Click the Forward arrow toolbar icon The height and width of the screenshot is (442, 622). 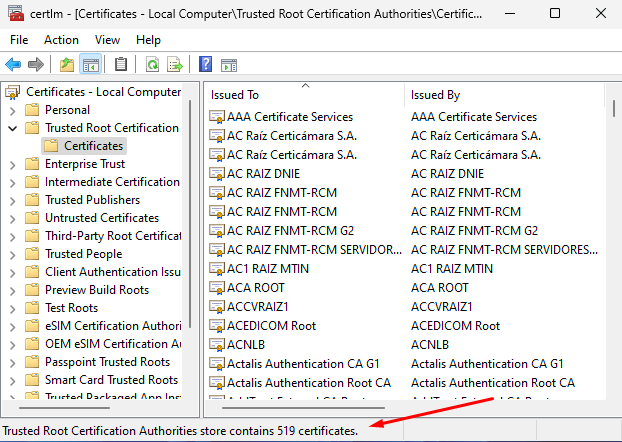pos(36,64)
